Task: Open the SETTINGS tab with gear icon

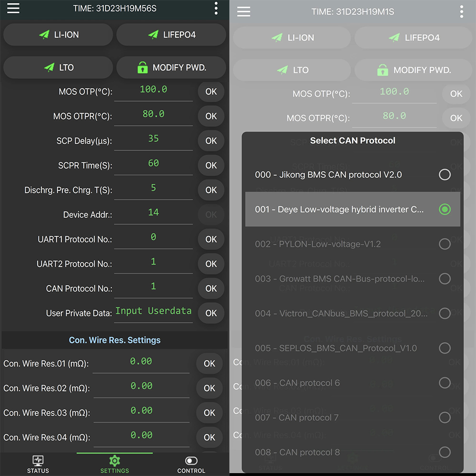Action: (115, 464)
